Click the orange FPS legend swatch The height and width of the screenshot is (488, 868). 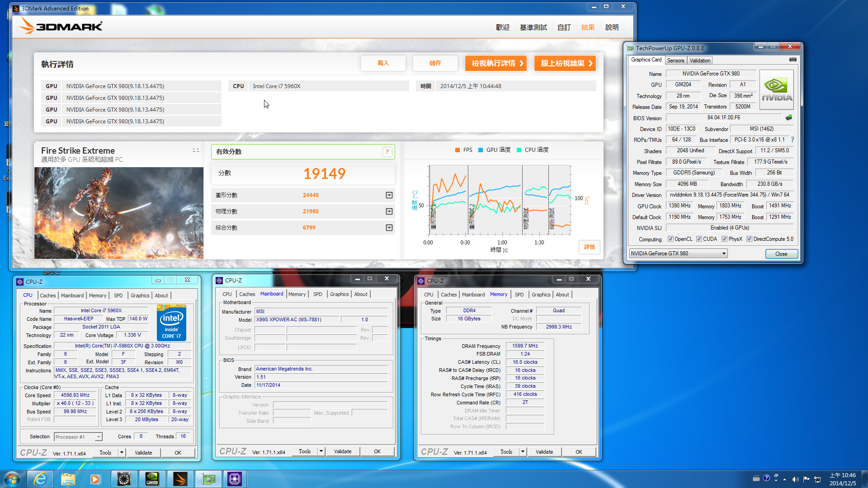pos(458,150)
